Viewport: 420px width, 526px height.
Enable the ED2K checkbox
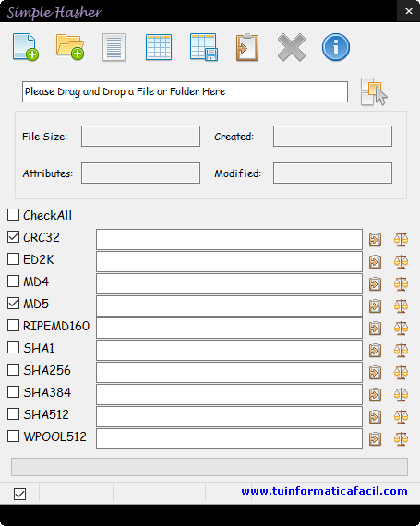pyautogui.click(x=14, y=259)
